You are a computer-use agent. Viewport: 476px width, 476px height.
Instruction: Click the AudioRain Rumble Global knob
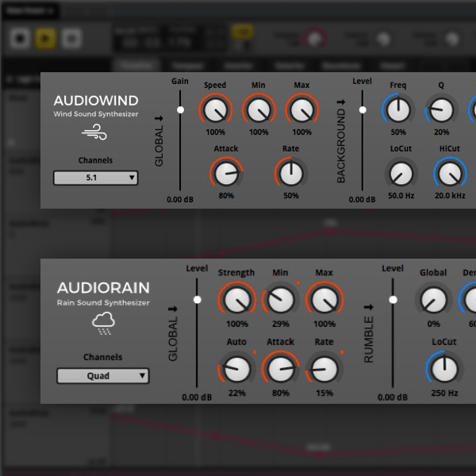(433, 300)
